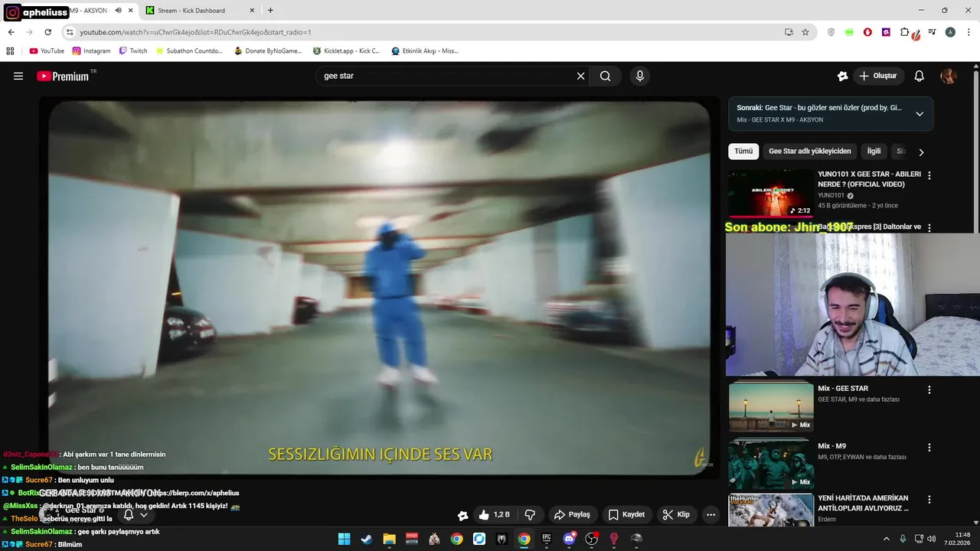Open options for YUNO101 X GEE STAR video
The width and height of the screenshot is (980, 551).
929,175
